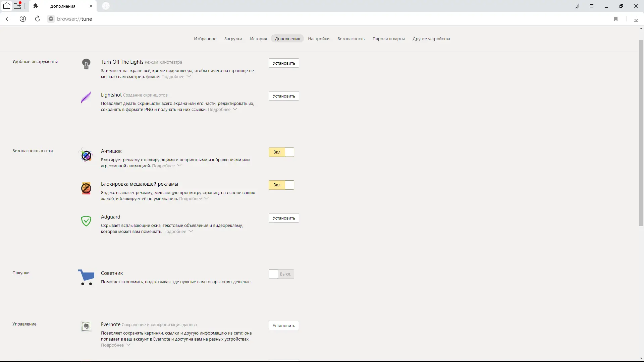Open the Пароли и карты tab
This screenshot has width=644, height=362.
tap(388, 39)
